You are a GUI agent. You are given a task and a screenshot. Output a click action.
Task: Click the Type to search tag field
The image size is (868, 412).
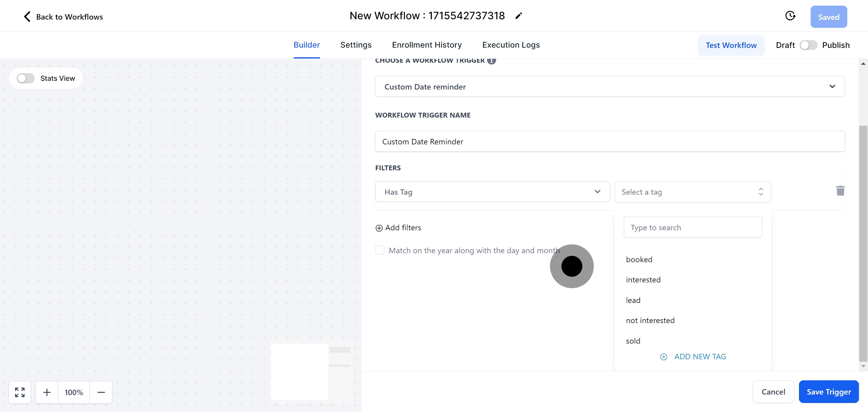tap(693, 227)
